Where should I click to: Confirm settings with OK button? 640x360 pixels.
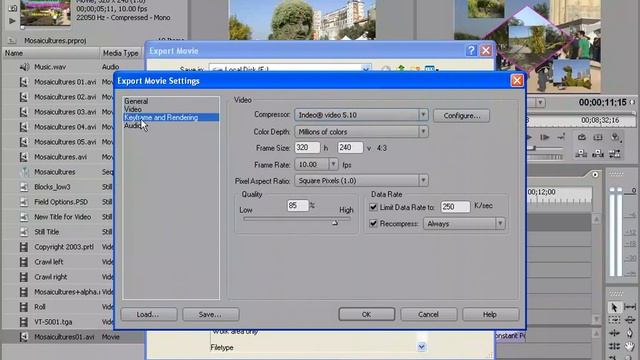367,314
